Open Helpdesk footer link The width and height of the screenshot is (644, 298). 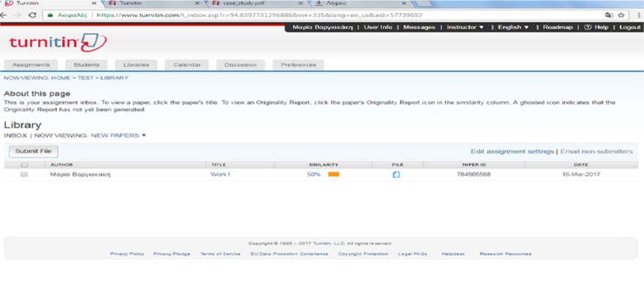453,254
